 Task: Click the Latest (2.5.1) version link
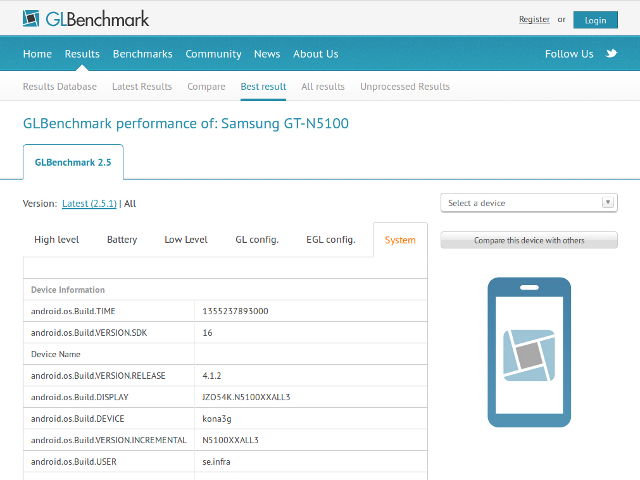pyautogui.click(x=89, y=203)
